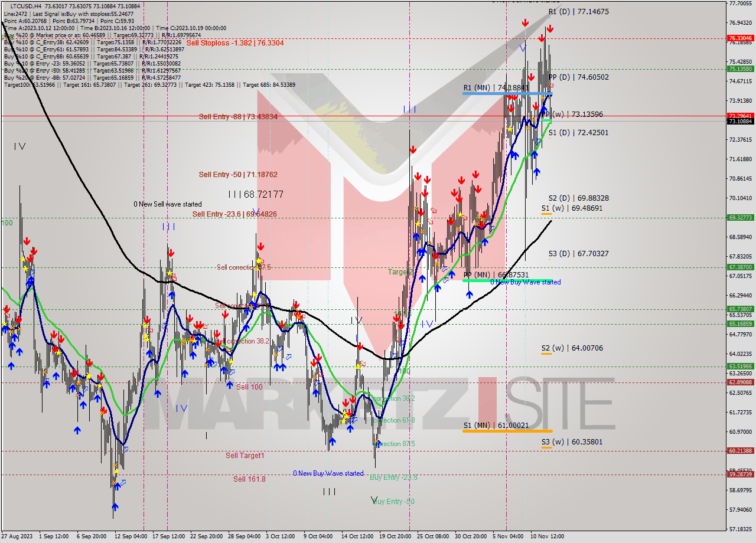
Task: Click the PP (MN) 66.87531 label
Action: [x=496, y=275]
